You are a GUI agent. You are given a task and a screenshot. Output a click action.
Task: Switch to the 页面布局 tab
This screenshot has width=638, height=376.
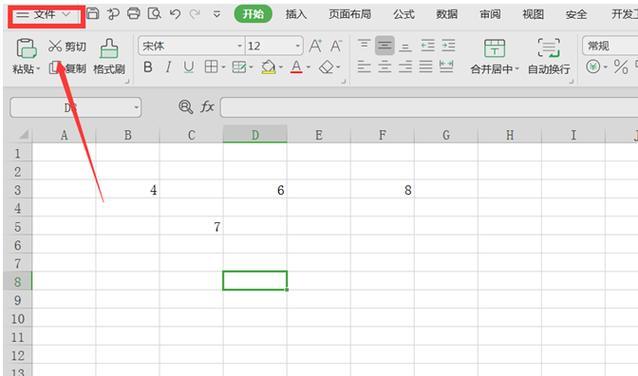[x=350, y=14]
